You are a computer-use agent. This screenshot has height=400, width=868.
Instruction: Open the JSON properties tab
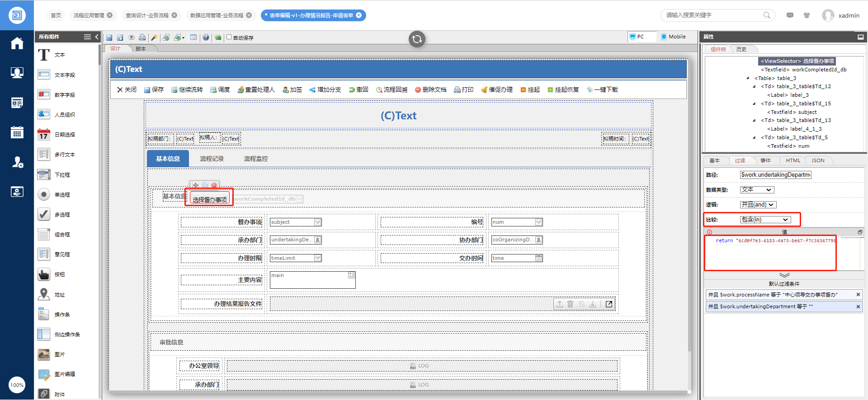pos(817,160)
